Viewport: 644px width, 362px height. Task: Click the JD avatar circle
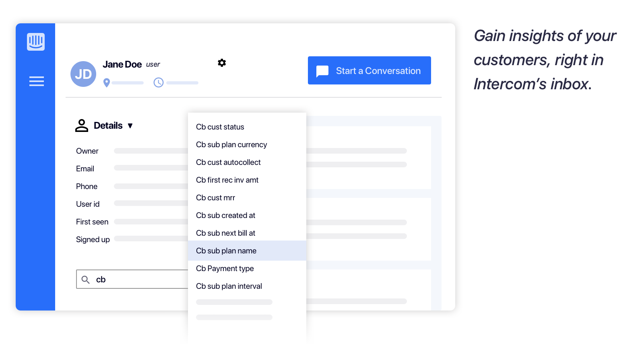coord(83,74)
